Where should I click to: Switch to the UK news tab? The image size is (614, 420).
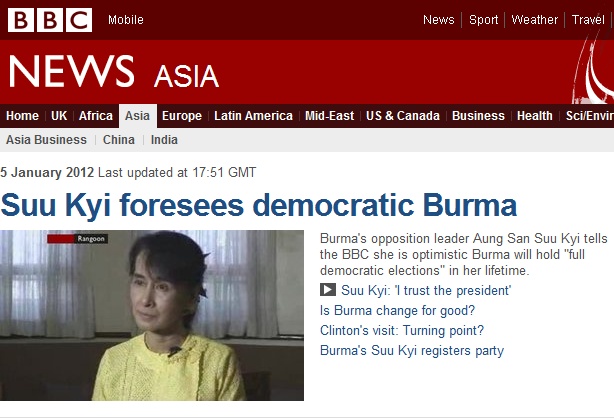click(x=59, y=116)
